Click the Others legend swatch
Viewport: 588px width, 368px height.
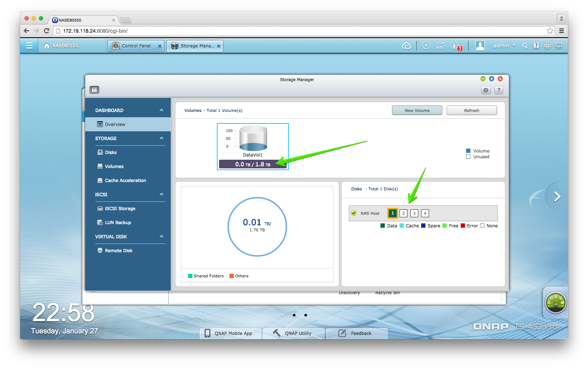pyautogui.click(x=232, y=276)
